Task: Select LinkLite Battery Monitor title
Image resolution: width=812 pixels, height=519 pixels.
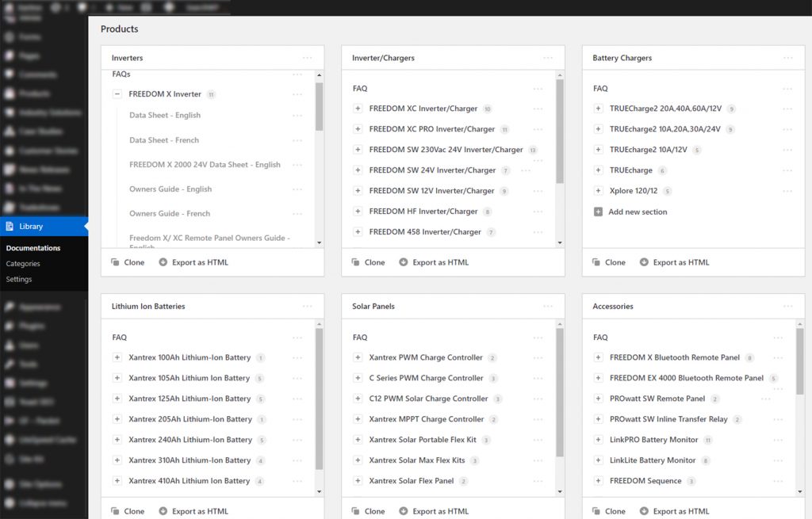Action: click(653, 460)
